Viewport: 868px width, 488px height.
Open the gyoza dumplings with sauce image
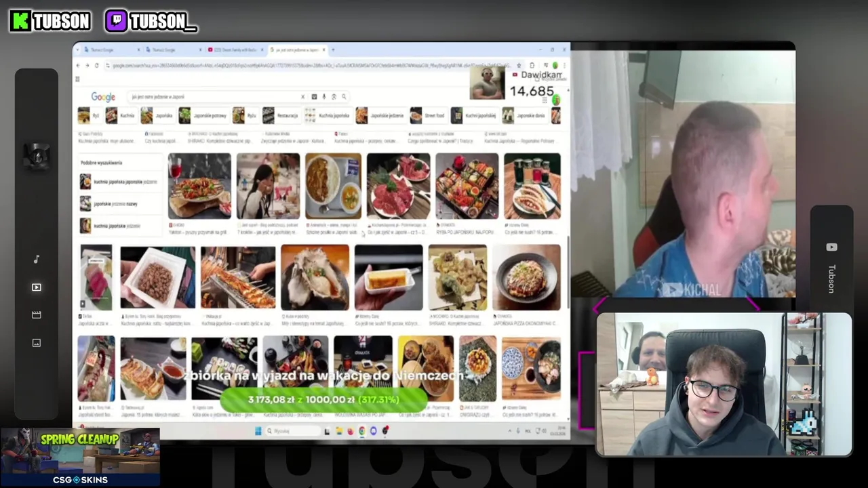coord(153,368)
